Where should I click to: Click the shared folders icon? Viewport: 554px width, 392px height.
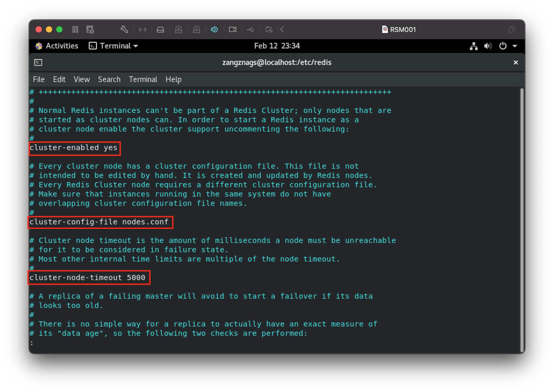pos(269,30)
